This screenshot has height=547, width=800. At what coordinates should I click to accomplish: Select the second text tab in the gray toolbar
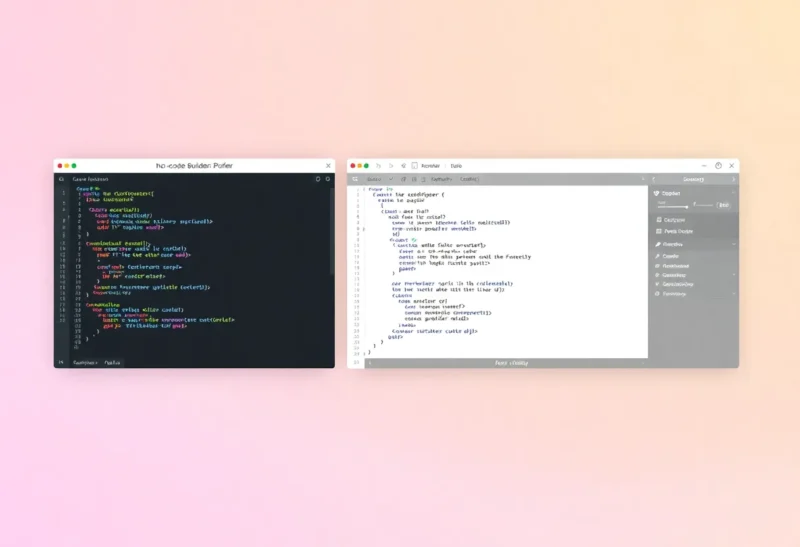point(469,179)
